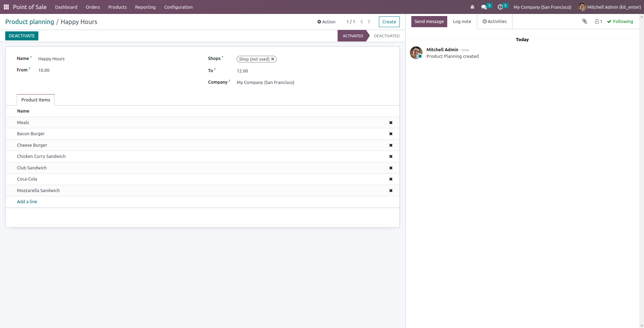The image size is (644, 328).
Task: Open the activities clock menu
Action: pos(501,7)
